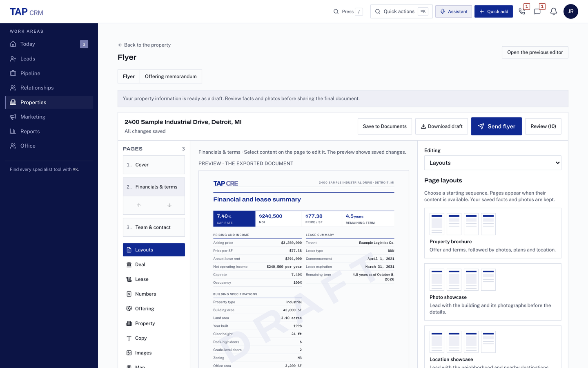The image size is (588, 368).
Task: Open the Offering editing section
Action: coord(154,309)
